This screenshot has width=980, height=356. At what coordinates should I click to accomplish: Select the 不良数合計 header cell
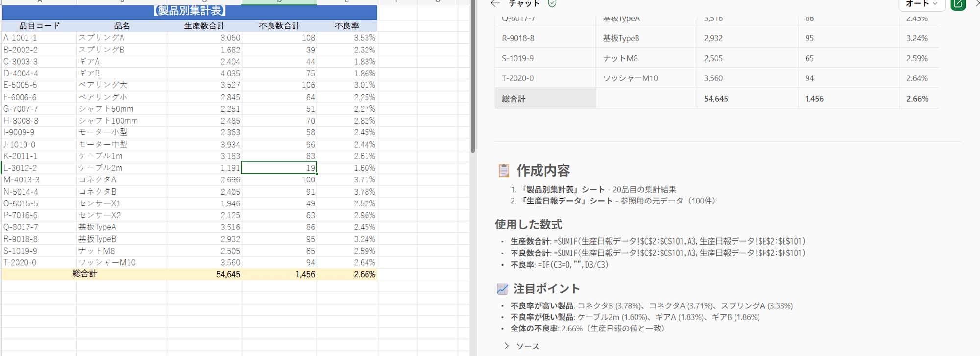[x=279, y=25]
